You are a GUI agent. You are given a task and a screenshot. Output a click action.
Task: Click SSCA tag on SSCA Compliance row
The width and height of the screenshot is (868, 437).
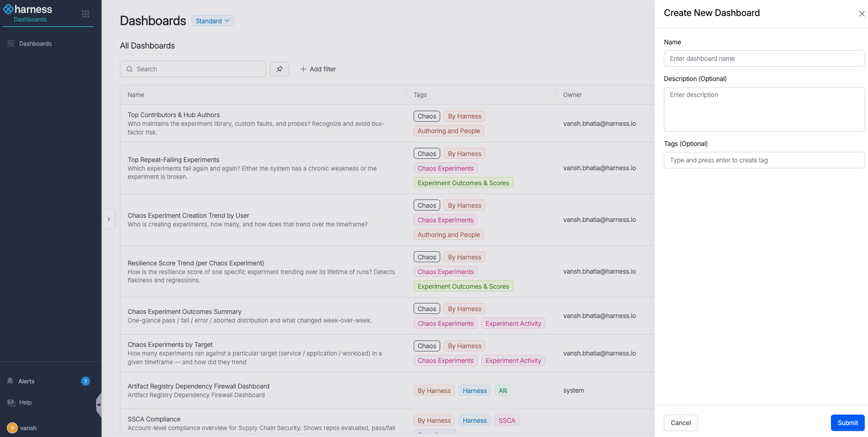click(507, 421)
